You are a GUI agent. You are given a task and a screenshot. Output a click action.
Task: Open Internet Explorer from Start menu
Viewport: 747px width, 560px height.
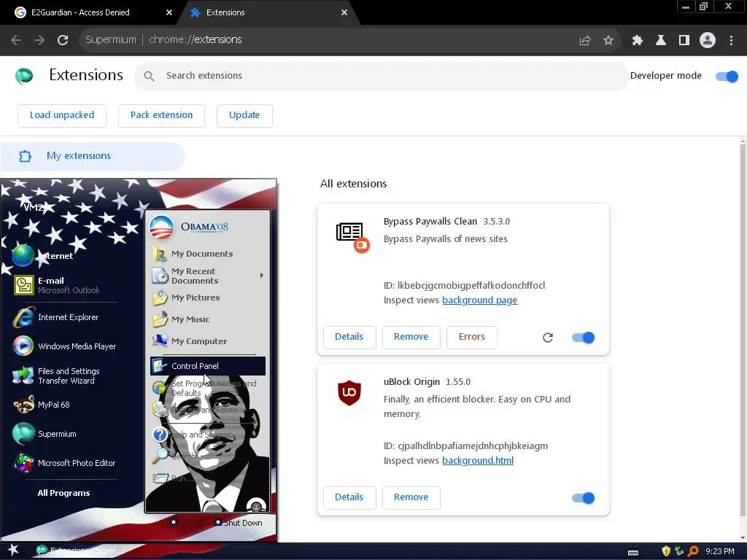[66, 318]
